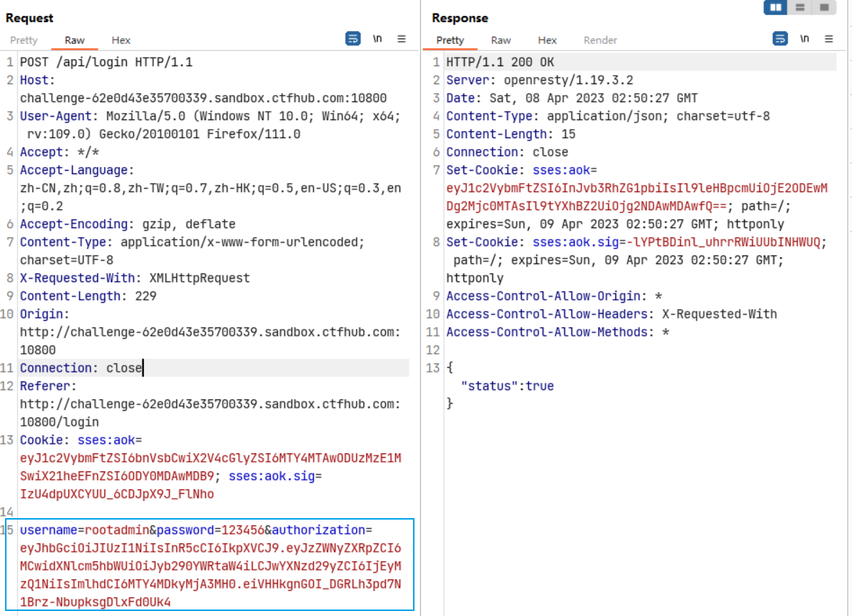852x616 pixels.
Task: Show non-printable \n characters in Response panel
Action: pos(805,39)
